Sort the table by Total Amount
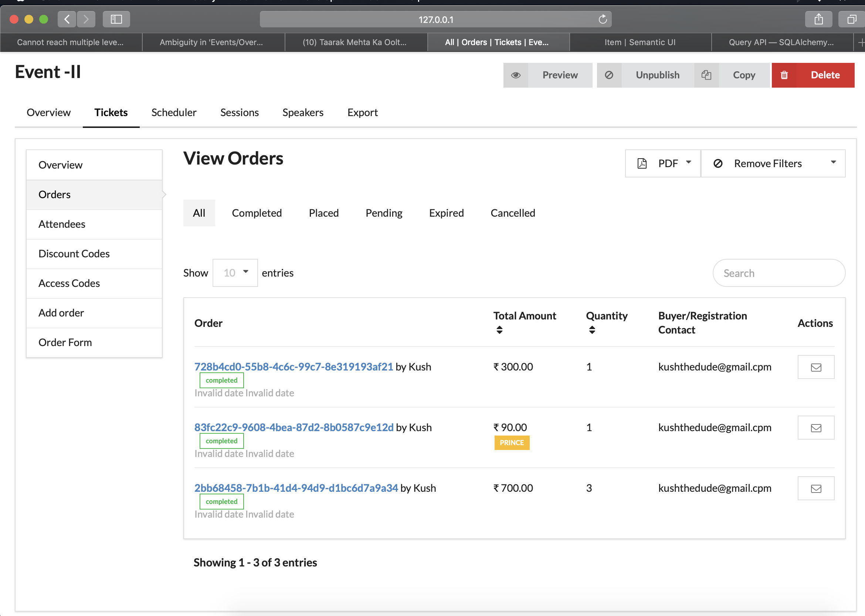 [x=499, y=330]
